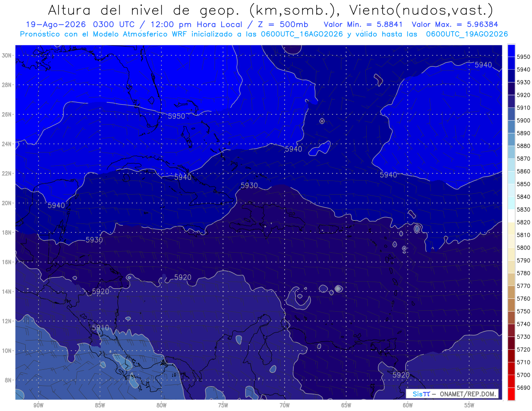Click the 14N latitude axis label
Image resolution: width=532 pixels, height=411 pixels.
click(x=6, y=291)
